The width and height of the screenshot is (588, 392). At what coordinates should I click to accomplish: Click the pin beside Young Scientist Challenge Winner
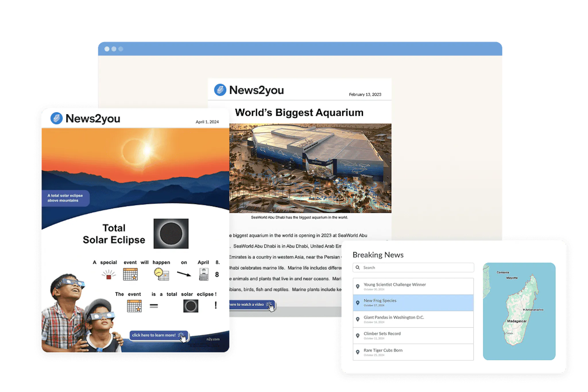(x=358, y=286)
